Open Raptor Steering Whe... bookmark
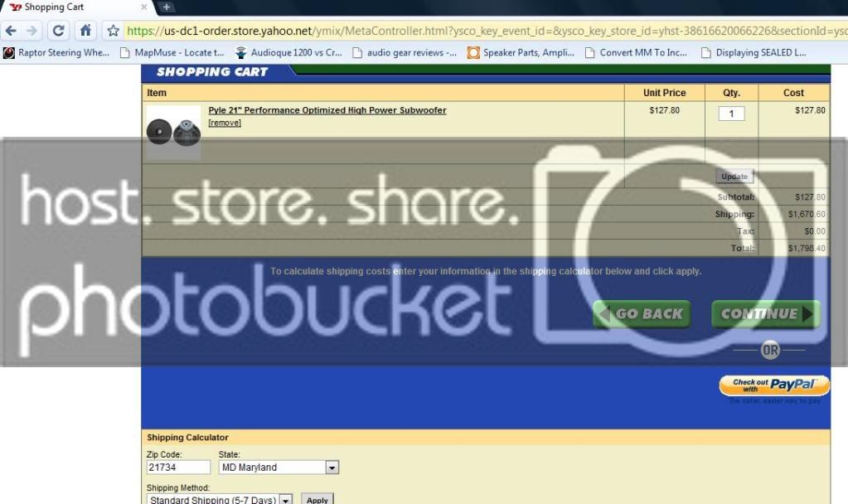Screen dimensions: 848x504 (x=57, y=52)
